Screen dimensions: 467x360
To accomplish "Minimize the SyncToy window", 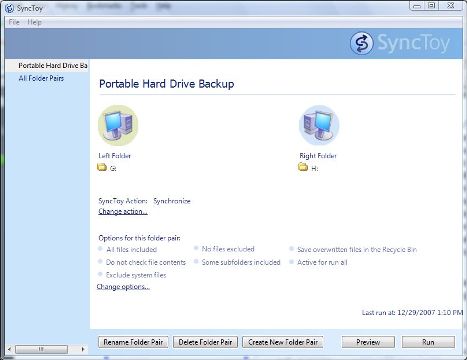I will pyautogui.click(x=417, y=6).
